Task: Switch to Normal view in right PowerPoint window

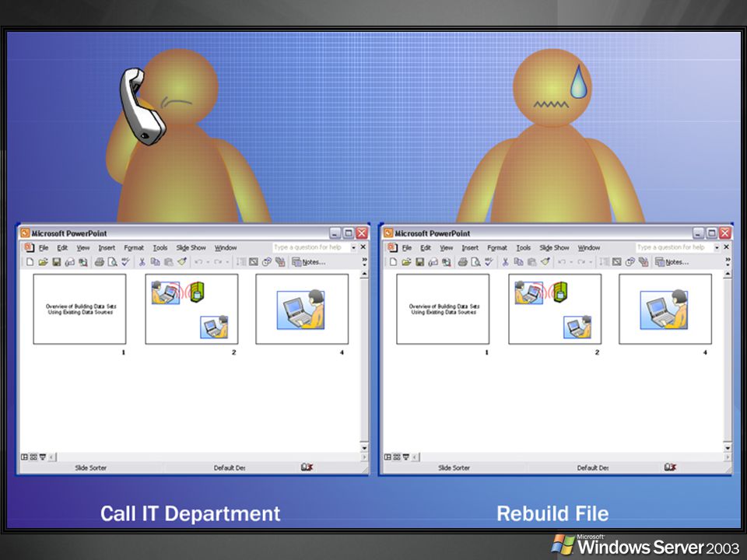Action: pos(388,457)
